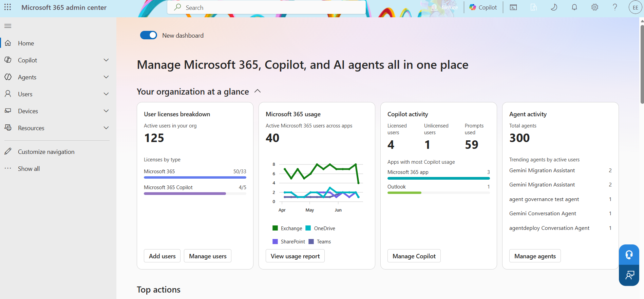Image resolution: width=644 pixels, height=299 pixels.
Task: Click Show all in navigation
Action: (x=29, y=169)
